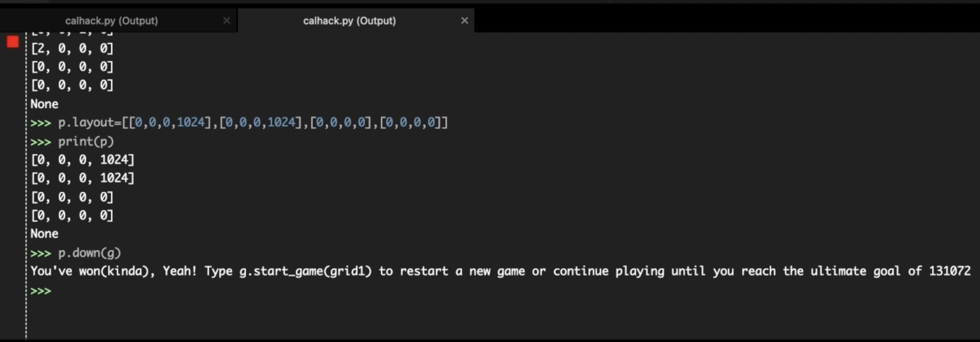Close the inactive left calhack.py Output tab
980x342 pixels.
pos(227,20)
